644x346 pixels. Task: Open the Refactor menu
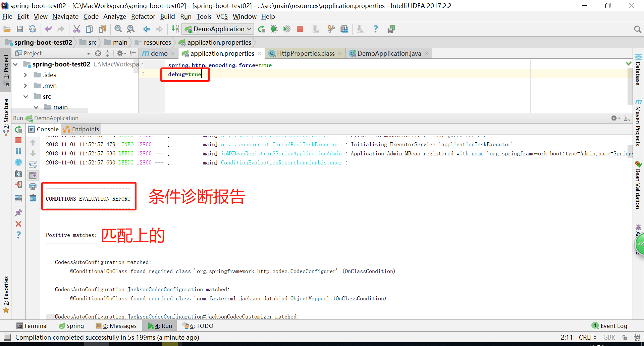pos(143,16)
